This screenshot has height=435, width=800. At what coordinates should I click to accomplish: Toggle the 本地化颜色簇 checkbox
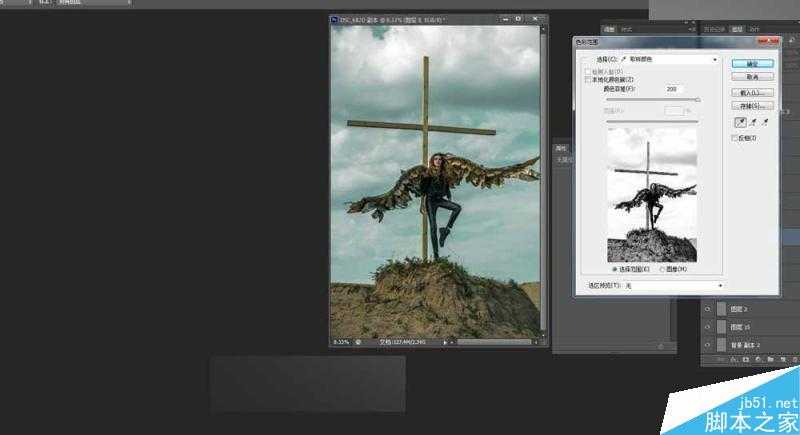[x=587, y=79]
